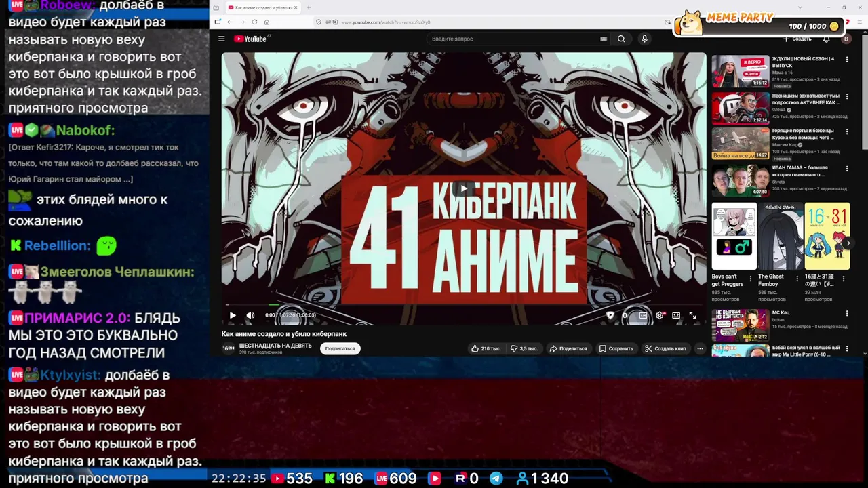Image resolution: width=868 pixels, height=488 pixels.
Task: Open options for the 'ЖДУЛИ | НОВЫЙ СЕЗОН' video
Action: coord(846,60)
